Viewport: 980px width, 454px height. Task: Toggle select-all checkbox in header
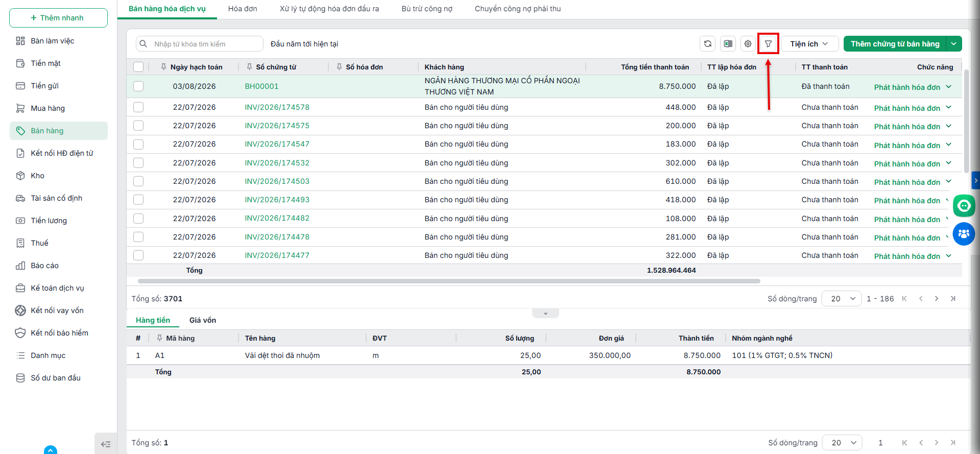[138, 67]
